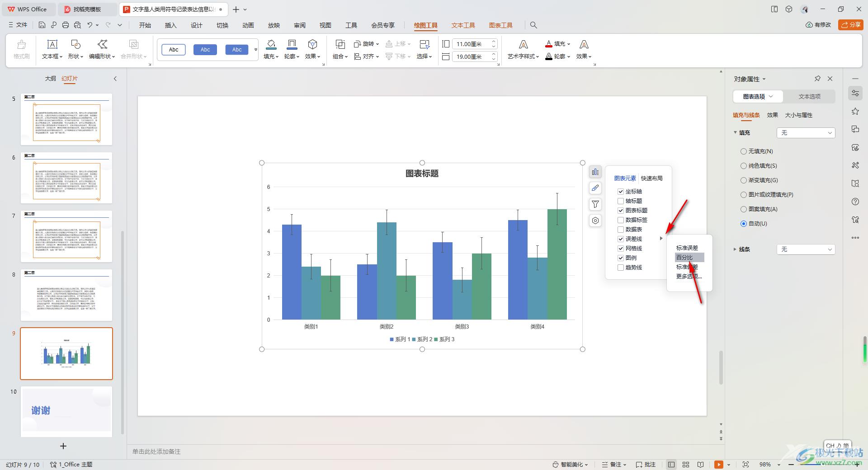This screenshot has height=470, width=868.
Task: Switch to slide sorter view icon
Action: click(x=686, y=465)
